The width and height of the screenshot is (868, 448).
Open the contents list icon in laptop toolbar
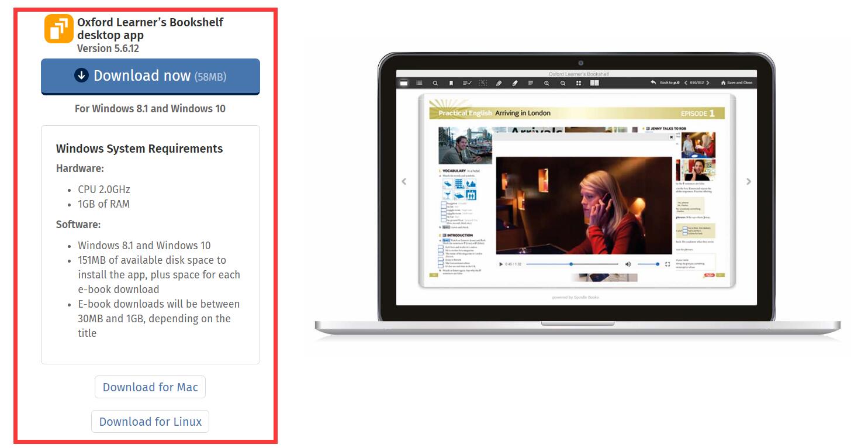click(419, 83)
